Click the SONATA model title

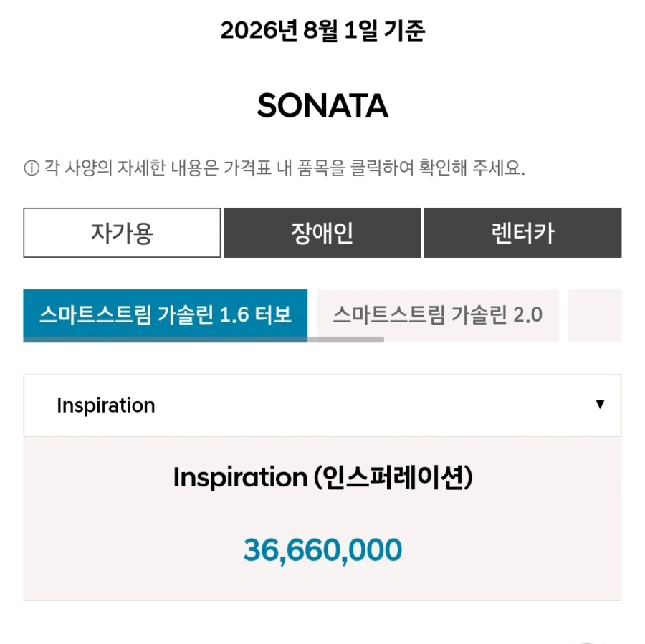[323, 106]
